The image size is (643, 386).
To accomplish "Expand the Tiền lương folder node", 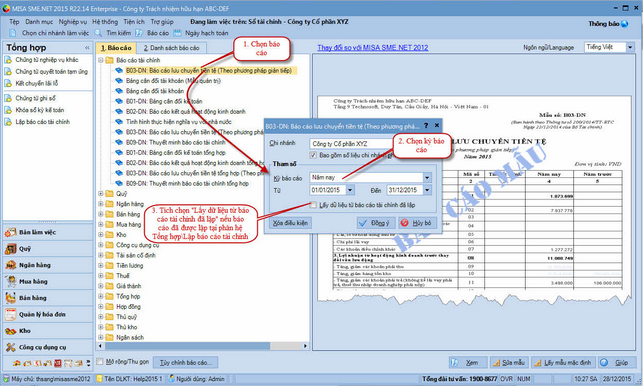I will click(x=100, y=265).
